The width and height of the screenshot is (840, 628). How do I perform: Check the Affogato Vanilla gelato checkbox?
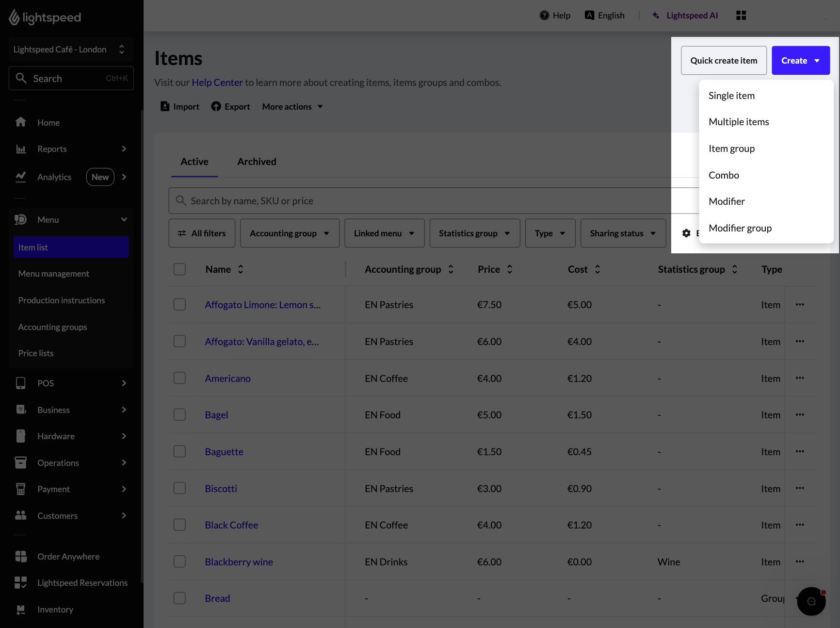[x=179, y=341]
